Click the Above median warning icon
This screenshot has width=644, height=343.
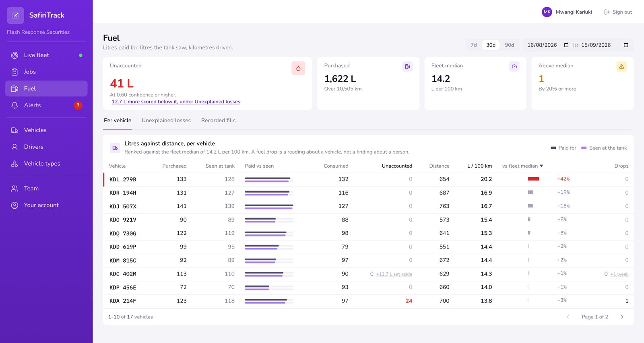[x=622, y=66]
